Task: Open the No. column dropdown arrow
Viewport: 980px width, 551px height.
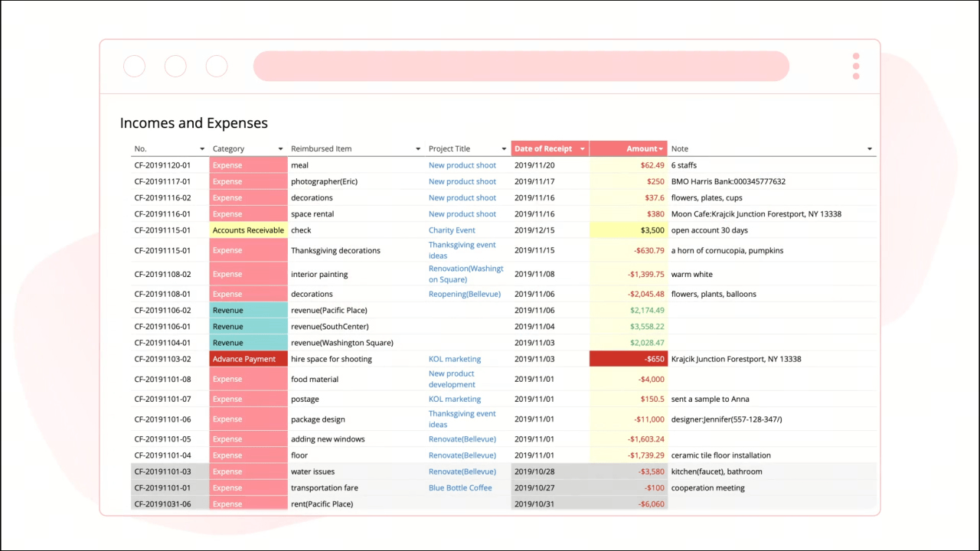Action: click(x=202, y=149)
